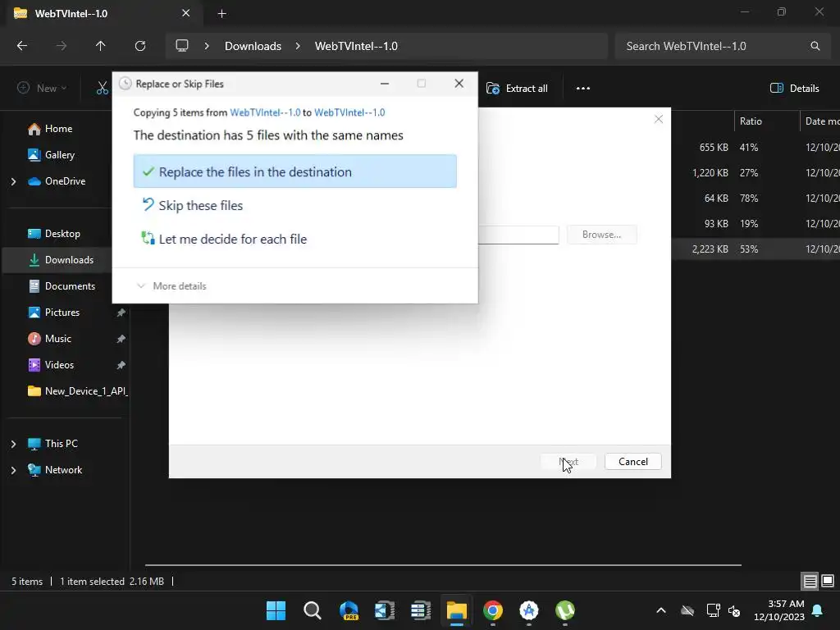Close the WebTVIntel--1.0 tab
This screenshot has height=630, width=840.
pos(185,13)
